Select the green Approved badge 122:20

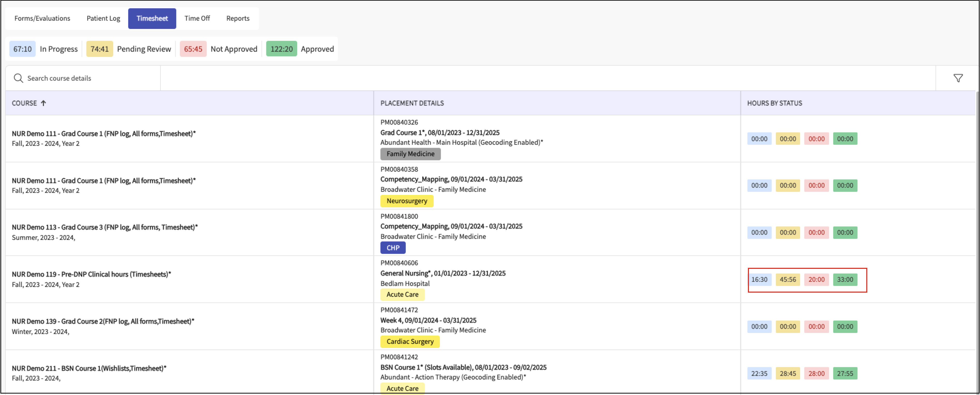[281, 49]
